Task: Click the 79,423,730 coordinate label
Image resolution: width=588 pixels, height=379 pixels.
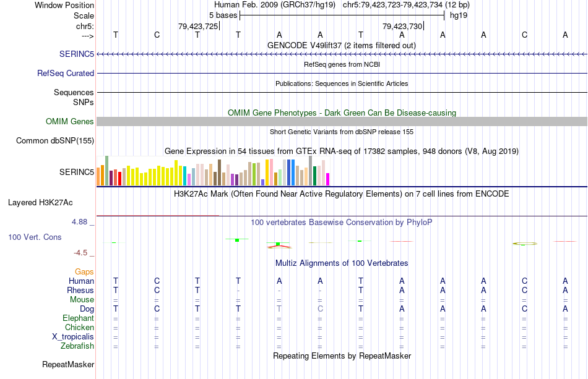Action: (402, 26)
